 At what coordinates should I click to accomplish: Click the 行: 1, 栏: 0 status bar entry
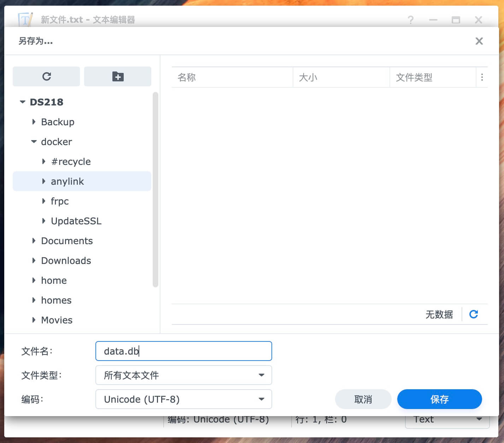(x=321, y=420)
